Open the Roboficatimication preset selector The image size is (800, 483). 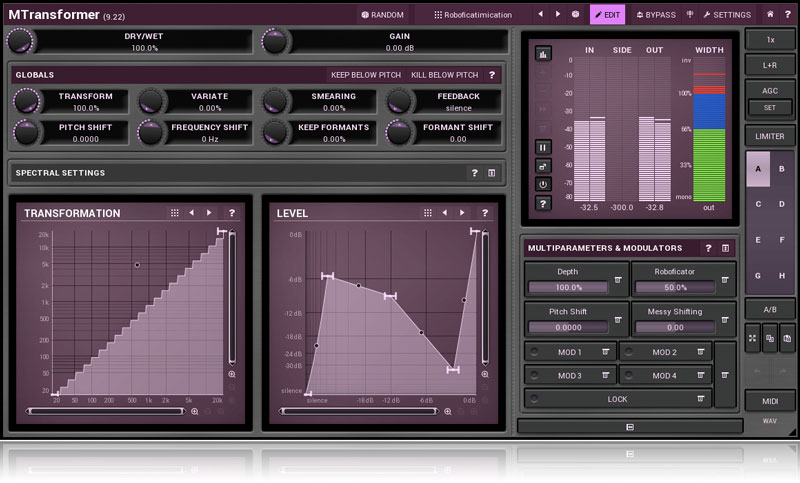point(473,15)
